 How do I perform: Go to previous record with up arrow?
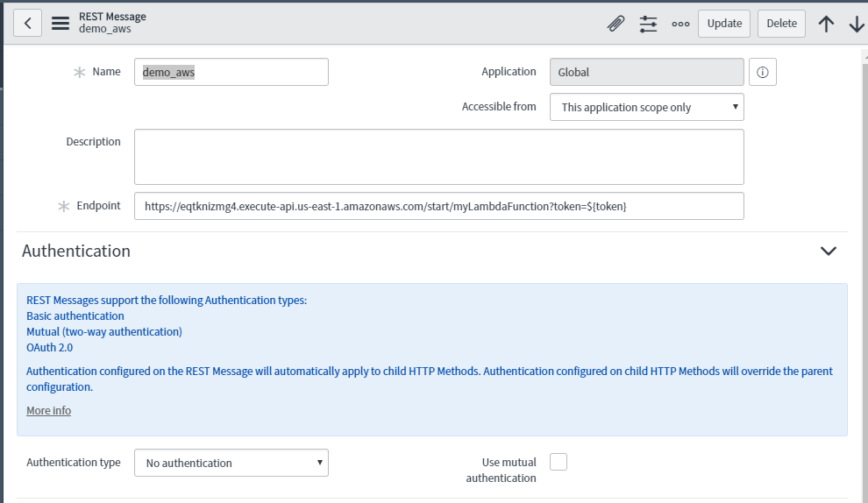click(x=826, y=24)
